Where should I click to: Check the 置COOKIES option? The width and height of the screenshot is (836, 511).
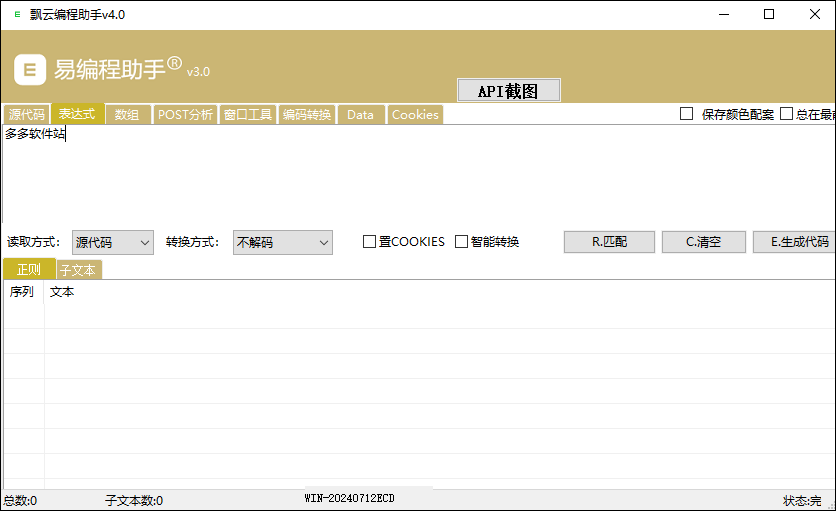[x=370, y=242]
